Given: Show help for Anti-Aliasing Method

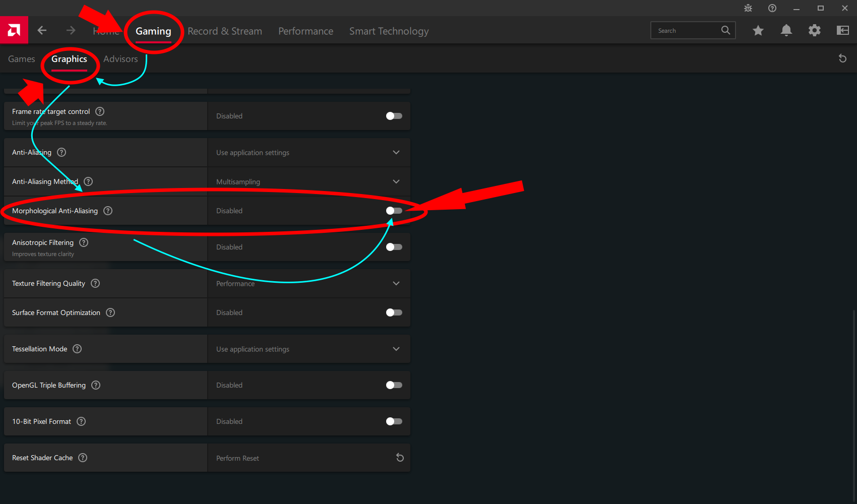Looking at the screenshot, I should pos(88,181).
